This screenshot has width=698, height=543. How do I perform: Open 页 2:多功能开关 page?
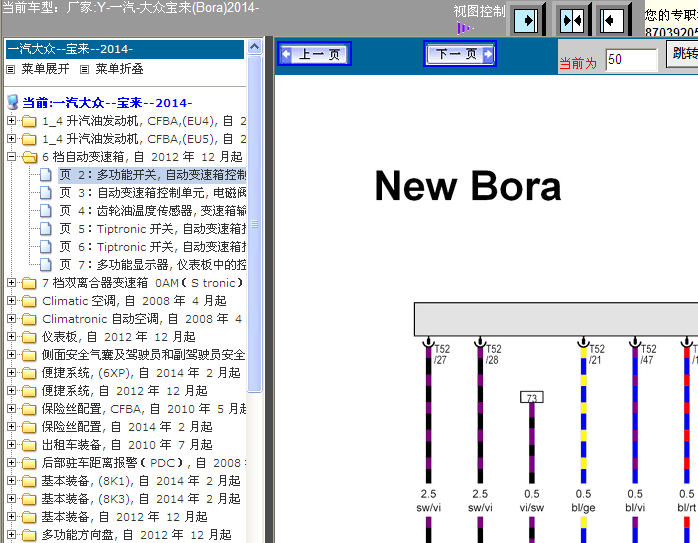click(153, 175)
